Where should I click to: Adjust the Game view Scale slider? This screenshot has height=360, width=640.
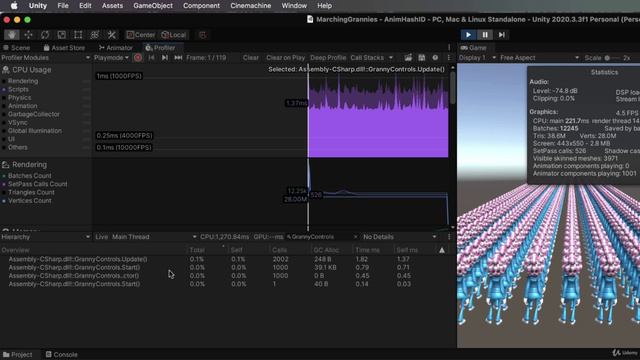(612, 58)
